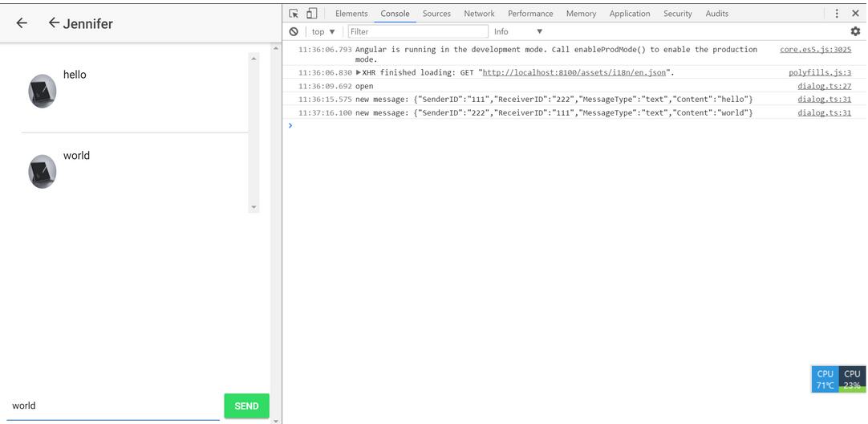868x424 pixels.
Task: Toggle the device toolbar icon
Action: point(311,14)
